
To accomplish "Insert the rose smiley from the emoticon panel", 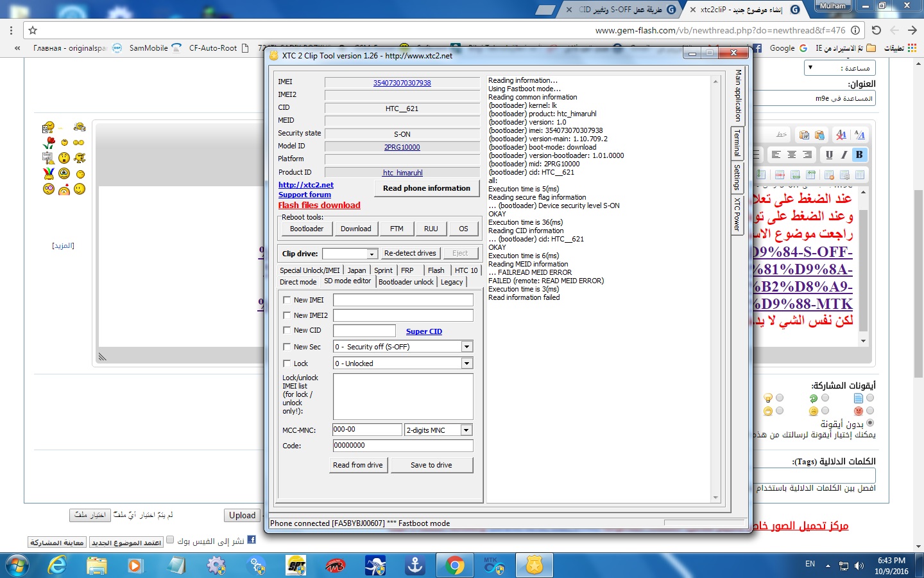I will (49, 143).
